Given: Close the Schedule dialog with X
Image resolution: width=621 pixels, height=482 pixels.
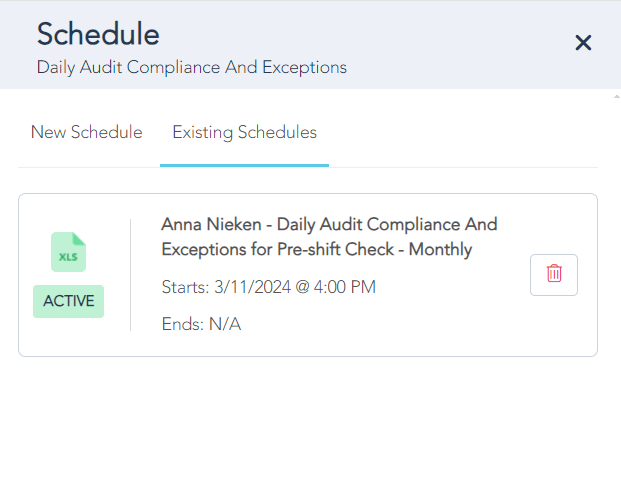Looking at the screenshot, I should click(x=584, y=42).
